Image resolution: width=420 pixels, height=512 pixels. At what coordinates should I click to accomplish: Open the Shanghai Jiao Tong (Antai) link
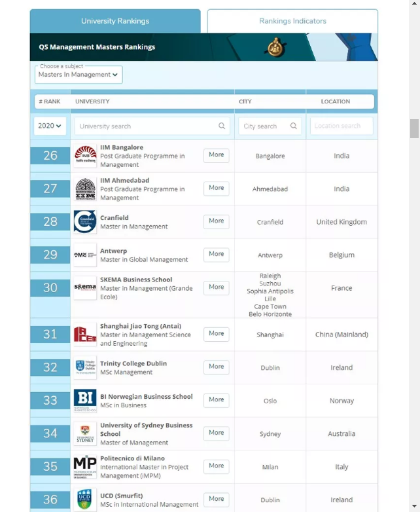click(x=141, y=326)
